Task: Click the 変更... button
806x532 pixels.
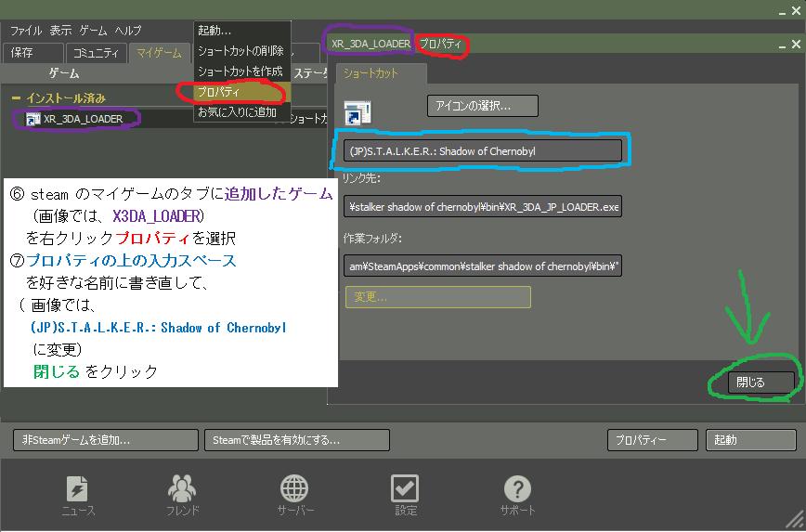Action: [438, 297]
